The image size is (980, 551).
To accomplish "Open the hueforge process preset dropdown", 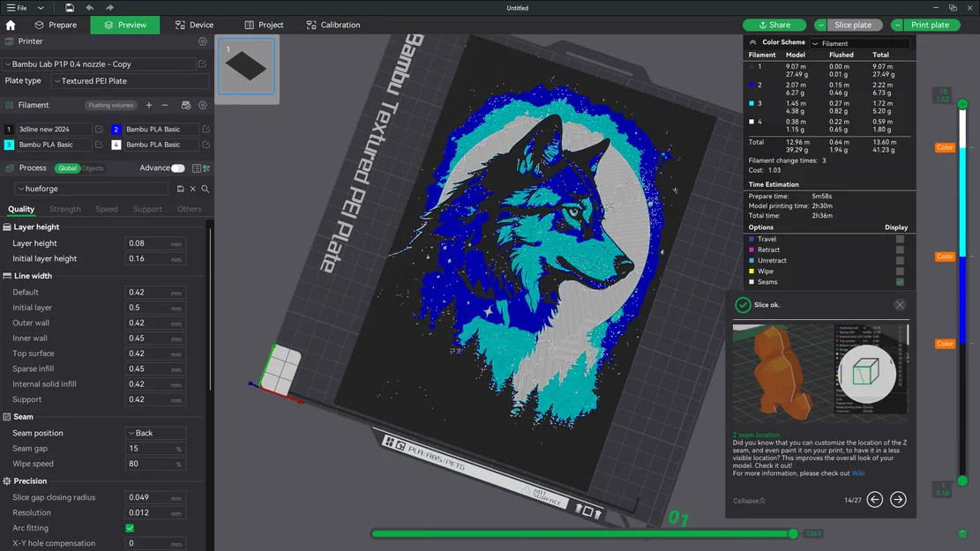I will click(x=91, y=189).
